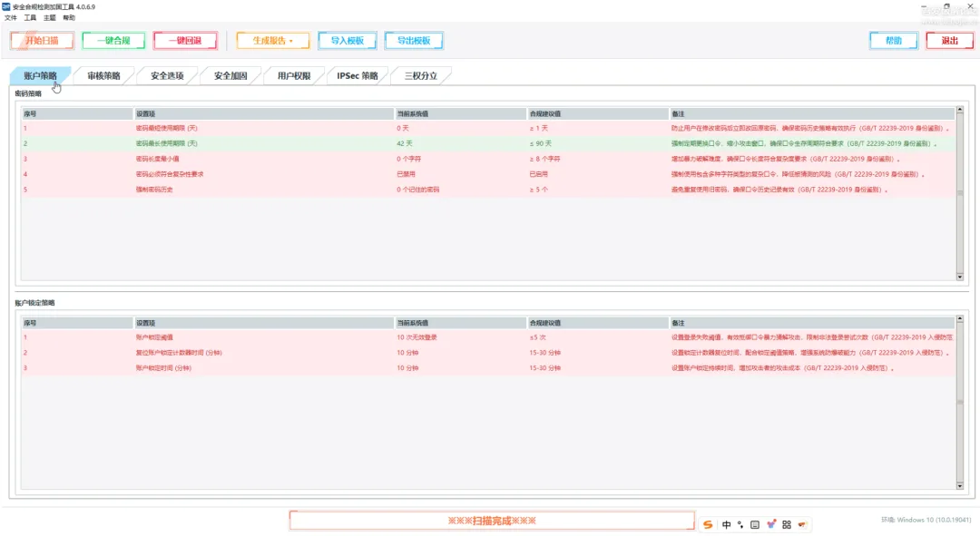
Task: Click the 一键回退 rollback button
Action: (185, 41)
